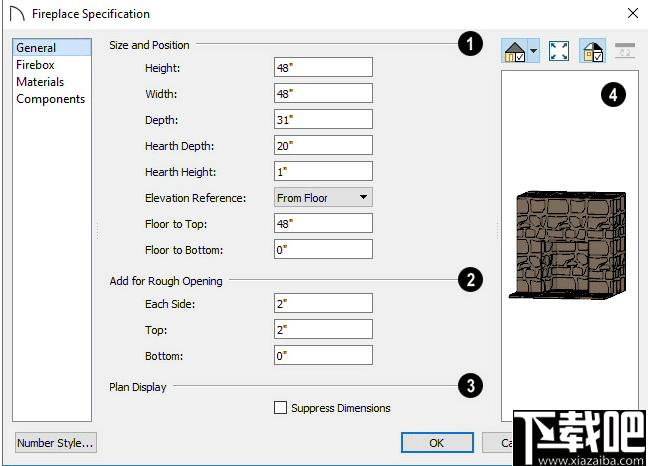Viewport: 648px width, 466px height.
Task: Click the stone fireplace 3D preview
Action: 567,245
